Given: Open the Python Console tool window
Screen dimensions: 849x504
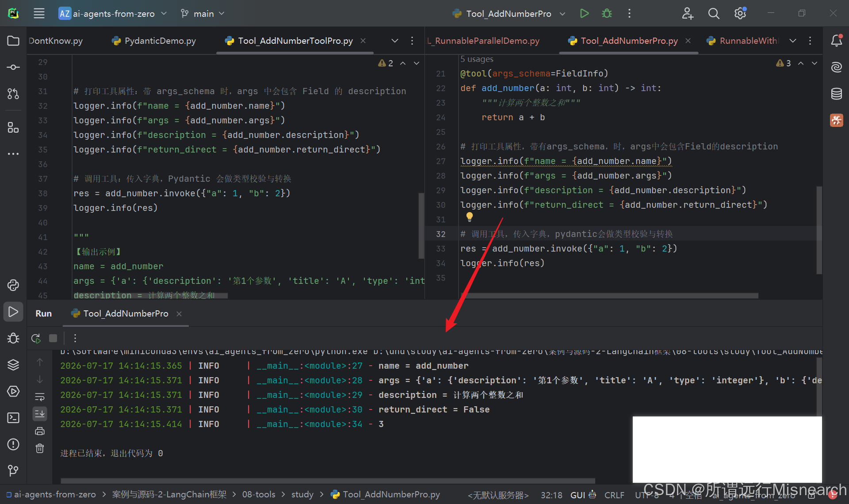Looking at the screenshot, I should pyautogui.click(x=13, y=285).
